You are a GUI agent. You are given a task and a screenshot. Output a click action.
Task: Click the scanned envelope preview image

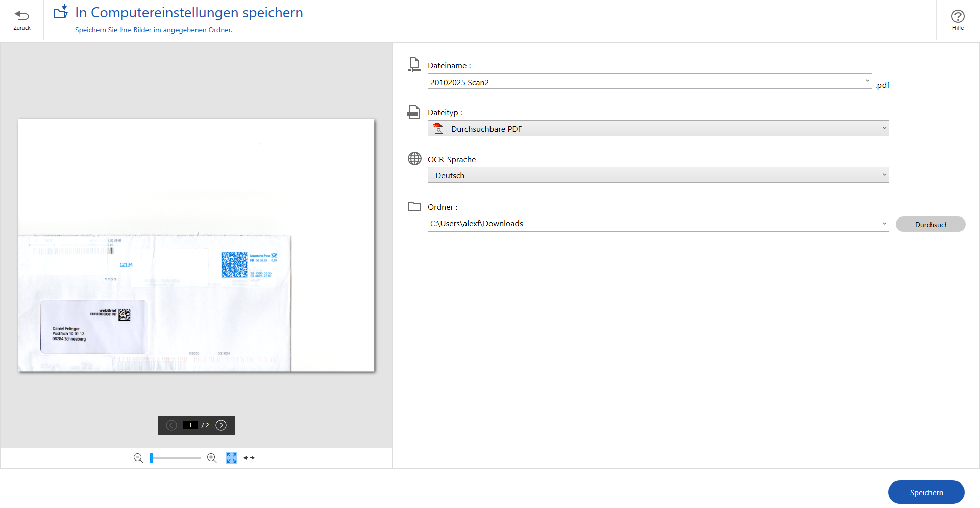coord(197,246)
